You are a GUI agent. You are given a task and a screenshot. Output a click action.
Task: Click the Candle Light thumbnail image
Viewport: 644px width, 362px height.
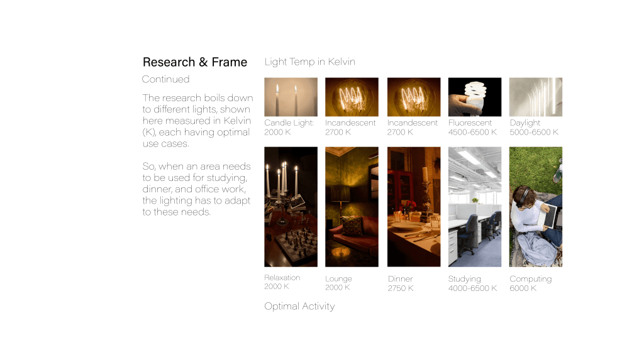(x=291, y=97)
